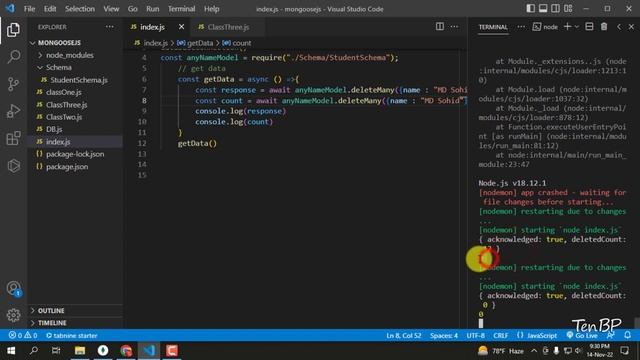640x360 pixels.
Task: Open editor more actions ellipsis
Action: 454,27
